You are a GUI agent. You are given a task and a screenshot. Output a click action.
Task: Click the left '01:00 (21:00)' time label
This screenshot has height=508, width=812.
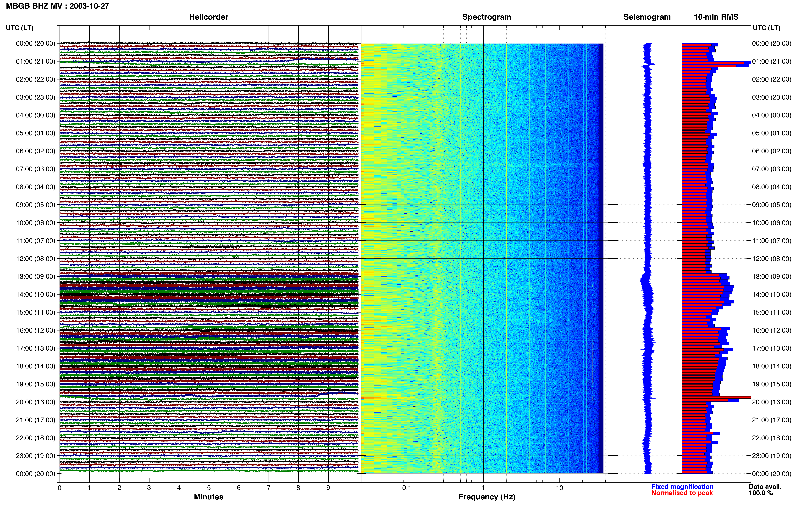35,61
